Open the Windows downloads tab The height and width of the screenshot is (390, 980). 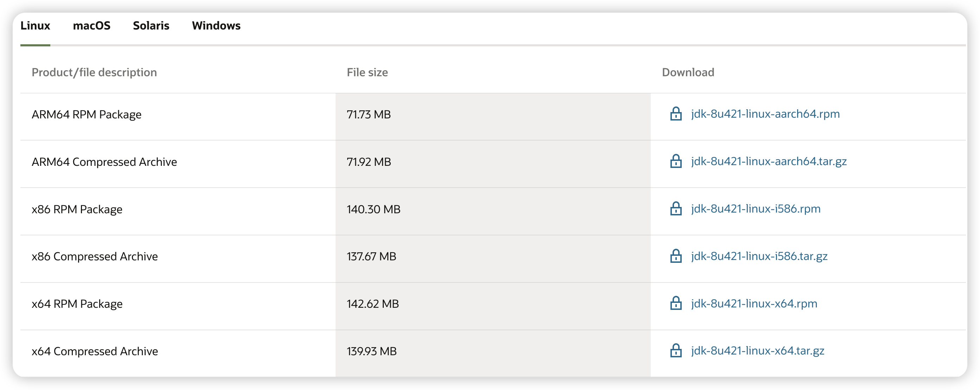[216, 26]
